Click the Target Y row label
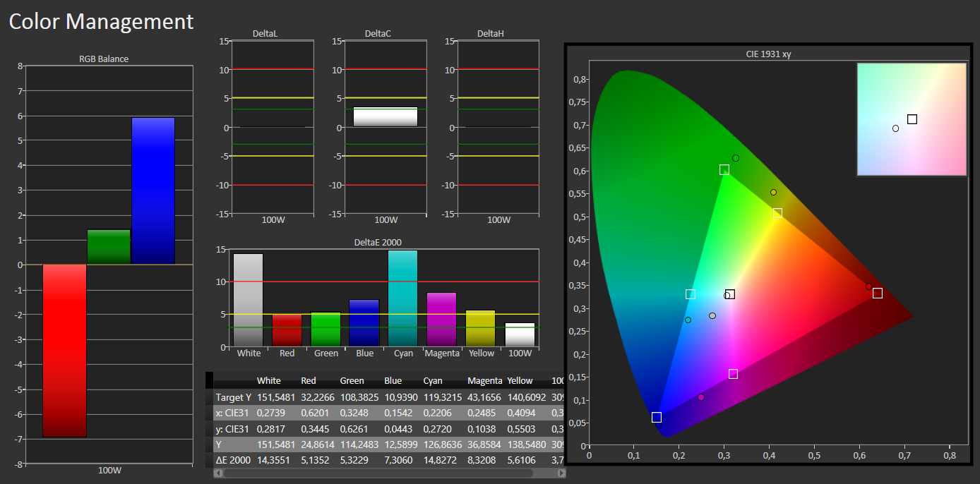This screenshot has width=980, height=484. coord(233,397)
